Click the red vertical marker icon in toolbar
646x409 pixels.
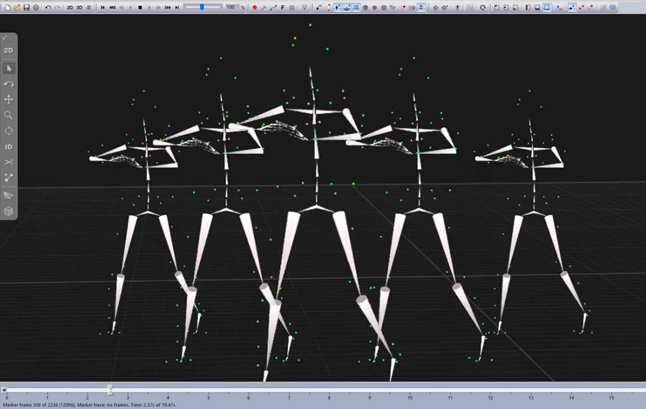[x=329, y=7]
